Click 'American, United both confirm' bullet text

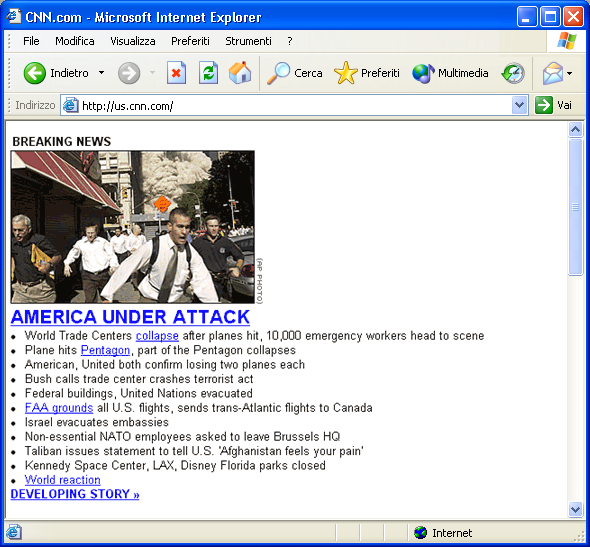[x=165, y=365]
